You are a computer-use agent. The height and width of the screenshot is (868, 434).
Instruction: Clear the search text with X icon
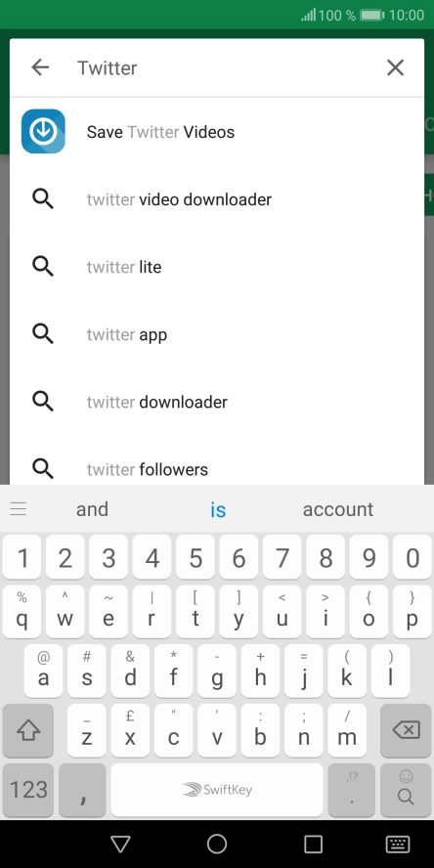pos(395,67)
